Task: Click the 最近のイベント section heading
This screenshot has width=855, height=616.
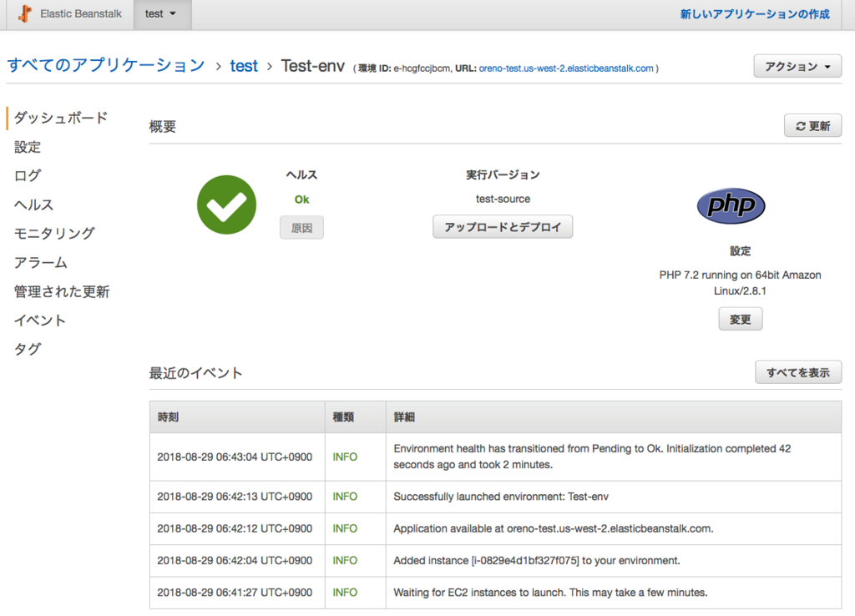Action: [195, 373]
